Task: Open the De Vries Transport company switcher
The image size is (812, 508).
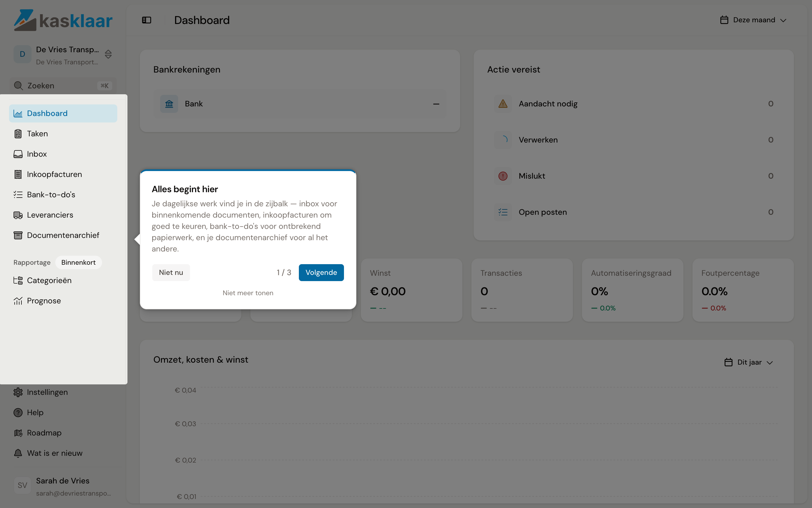Action: coord(63,55)
